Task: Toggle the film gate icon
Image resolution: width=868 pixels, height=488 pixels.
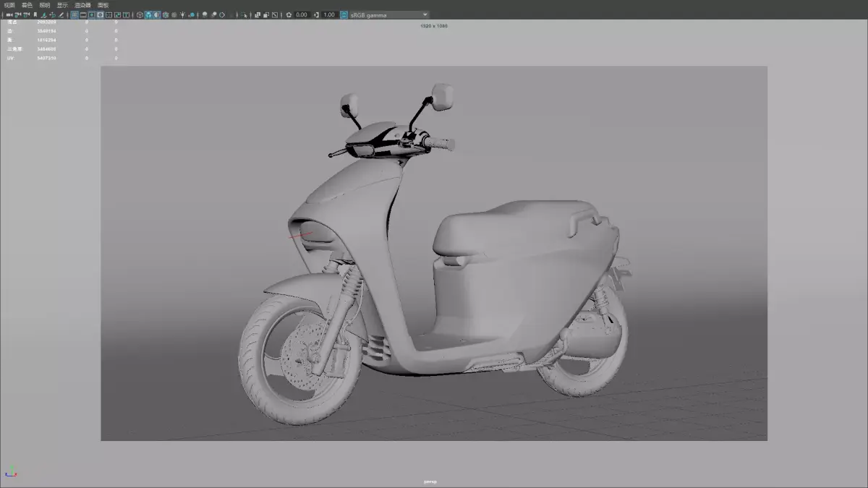Action: click(83, 14)
